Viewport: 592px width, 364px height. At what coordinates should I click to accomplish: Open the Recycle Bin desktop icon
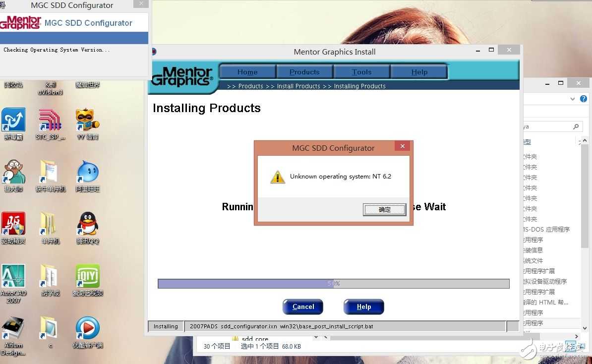[x=13, y=85]
